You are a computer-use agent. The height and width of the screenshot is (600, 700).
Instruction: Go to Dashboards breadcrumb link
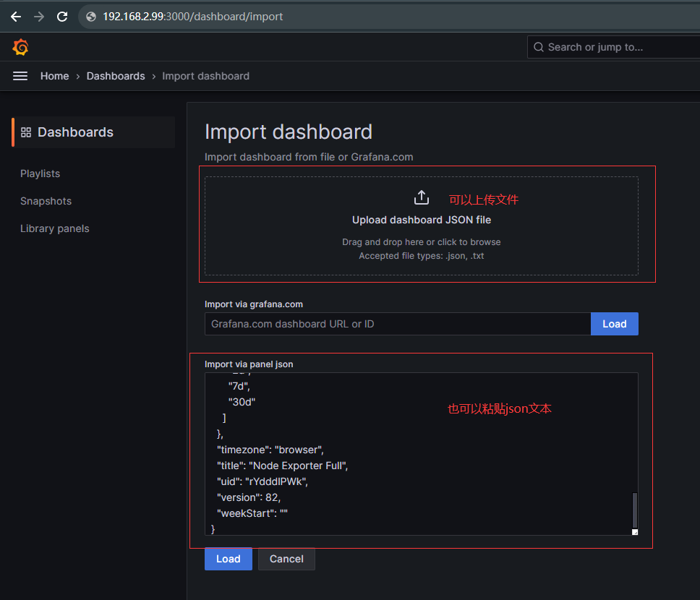click(x=116, y=76)
